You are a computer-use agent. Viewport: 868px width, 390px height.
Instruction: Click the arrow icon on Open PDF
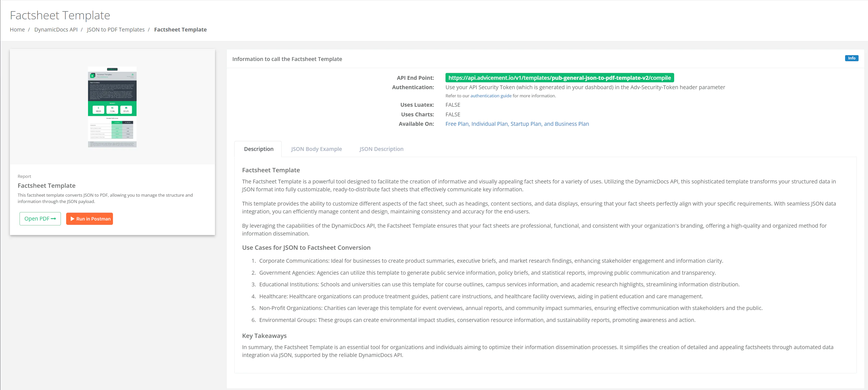(x=53, y=219)
